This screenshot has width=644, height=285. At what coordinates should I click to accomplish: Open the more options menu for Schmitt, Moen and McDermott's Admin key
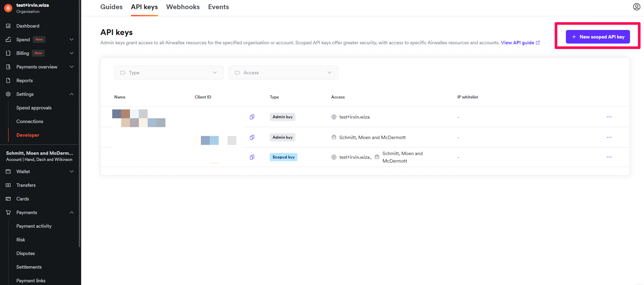[x=609, y=137]
